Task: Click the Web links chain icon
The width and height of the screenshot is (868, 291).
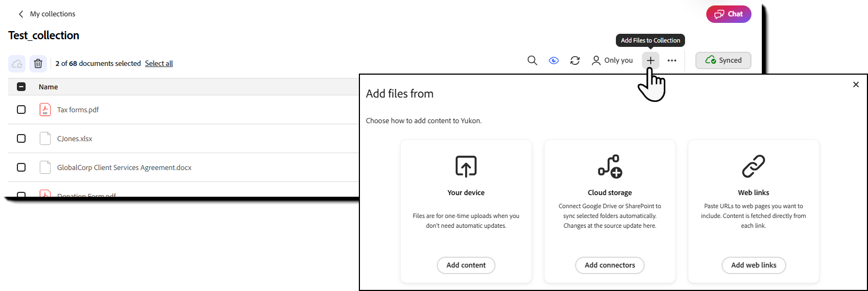Action: pyautogui.click(x=754, y=166)
